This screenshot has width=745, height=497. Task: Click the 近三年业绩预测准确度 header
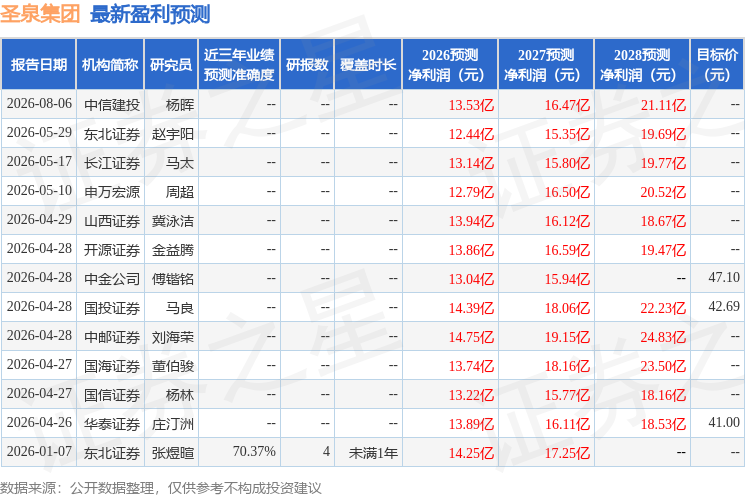(x=239, y=65)
